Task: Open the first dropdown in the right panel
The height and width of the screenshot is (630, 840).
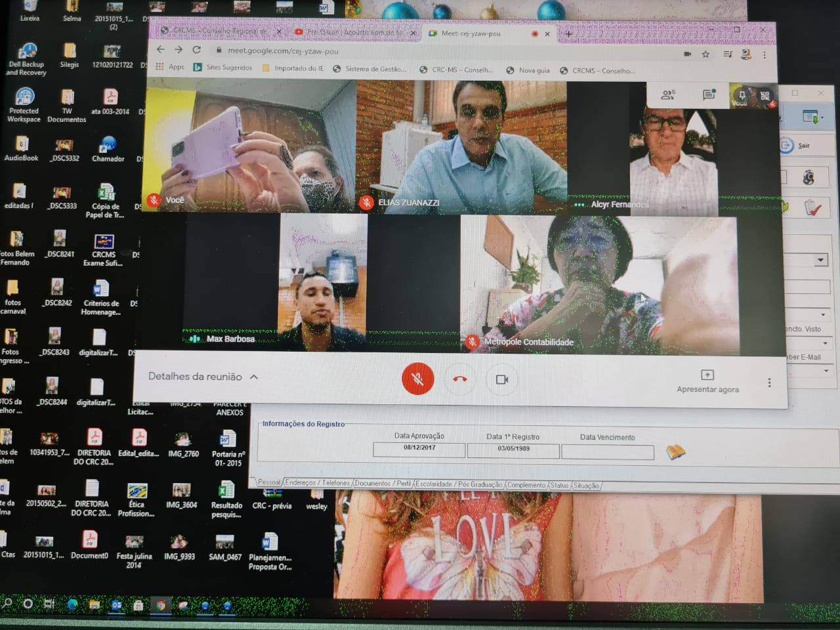Action: click(x=820, y=261)
